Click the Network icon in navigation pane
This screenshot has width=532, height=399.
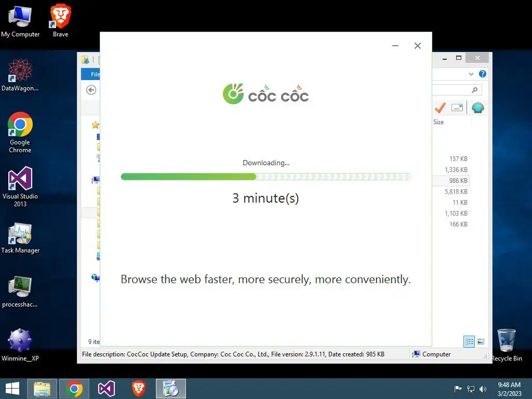click(x=96, y=278)
